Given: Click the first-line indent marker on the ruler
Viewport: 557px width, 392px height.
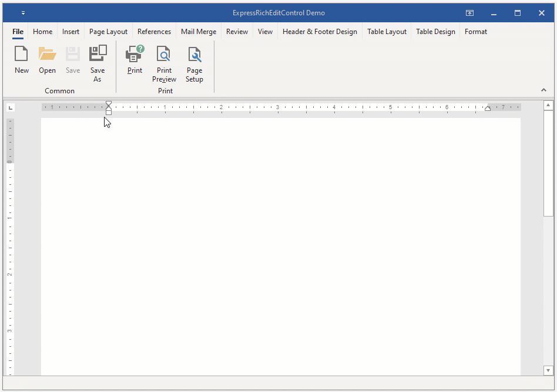Looking at the screenshot, I should click(109, 104).
